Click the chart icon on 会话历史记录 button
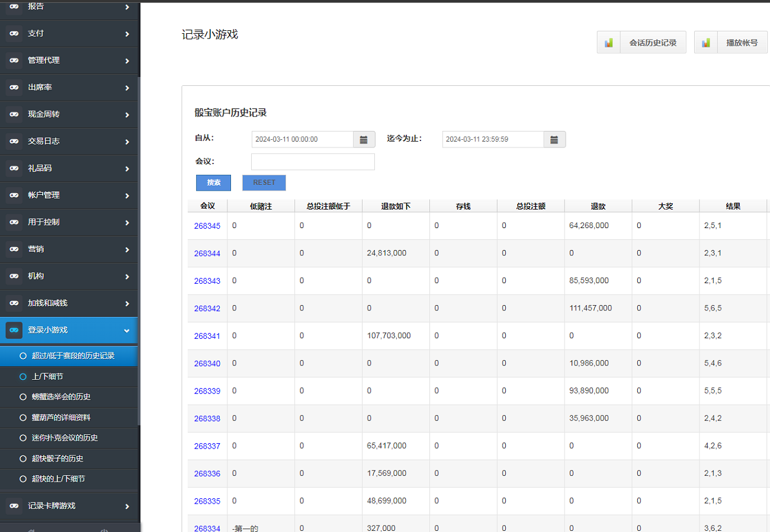Image resolution: width=770 pixels, height=532 pixels. pos(608,43)
